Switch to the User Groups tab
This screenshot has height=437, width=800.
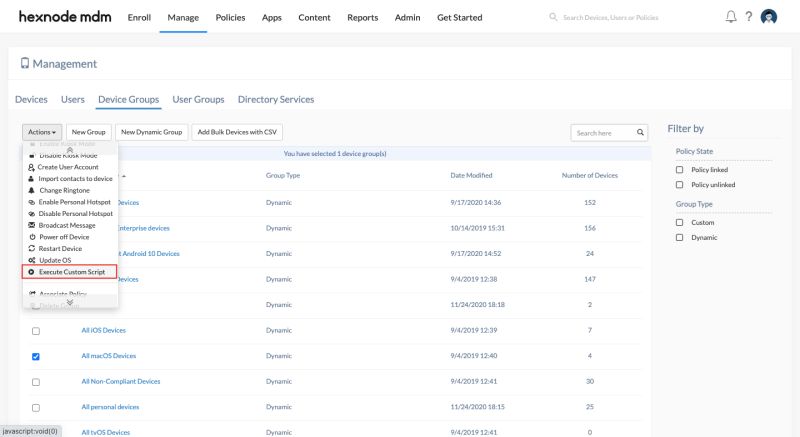coord(198,99)
